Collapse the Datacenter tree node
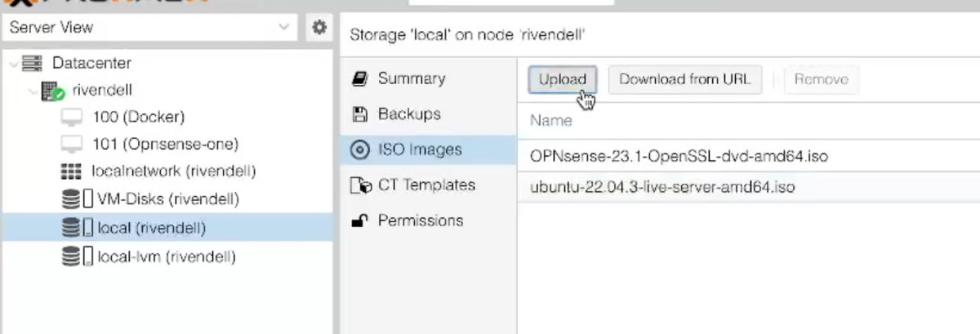 (x=13, y=64)
